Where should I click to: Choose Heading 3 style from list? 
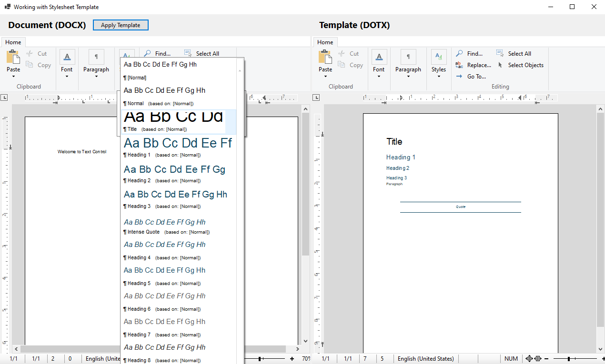tap(179, 199)
